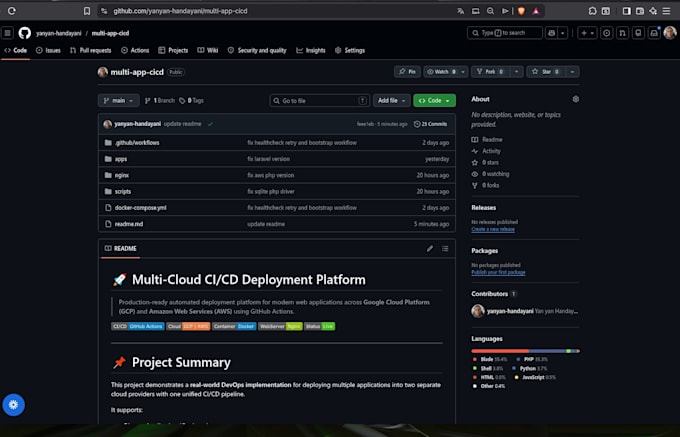The image size is (680, 437).
Task: Watch the multi-app-cicd repository
Action: pyautogui.click(x=441, y=72)
